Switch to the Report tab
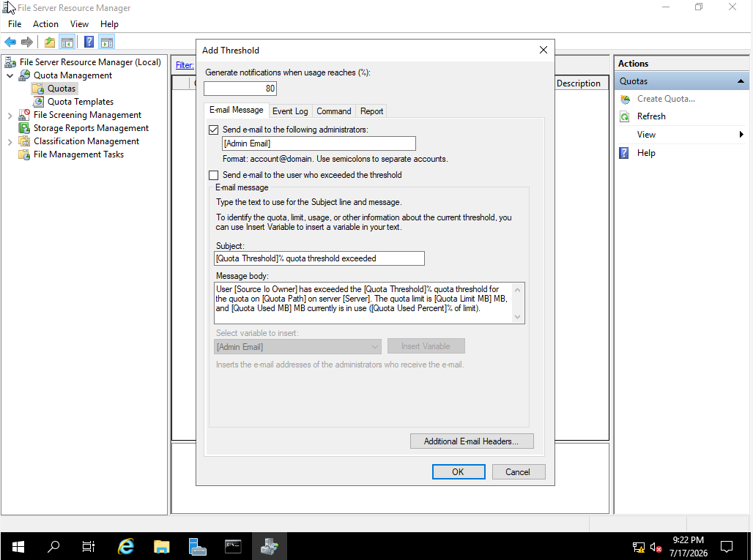 (x=371, y=111)
